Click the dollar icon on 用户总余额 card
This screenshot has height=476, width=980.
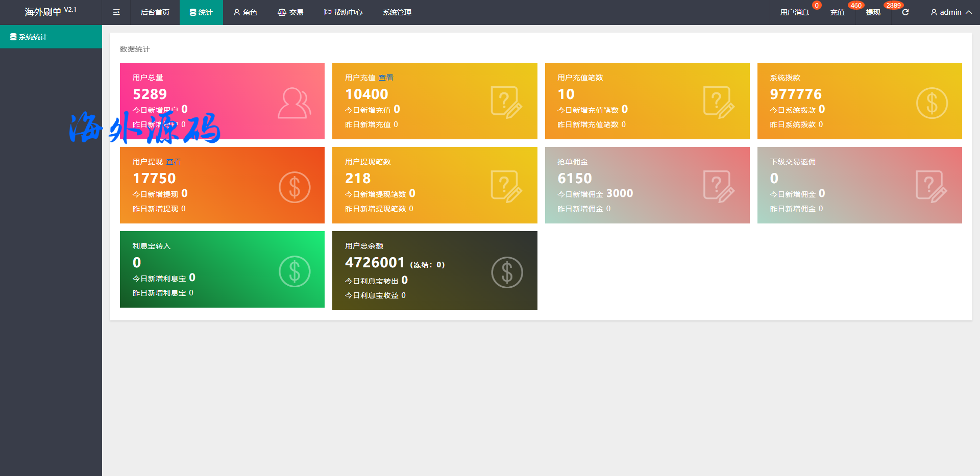click(x=507, y=272)
